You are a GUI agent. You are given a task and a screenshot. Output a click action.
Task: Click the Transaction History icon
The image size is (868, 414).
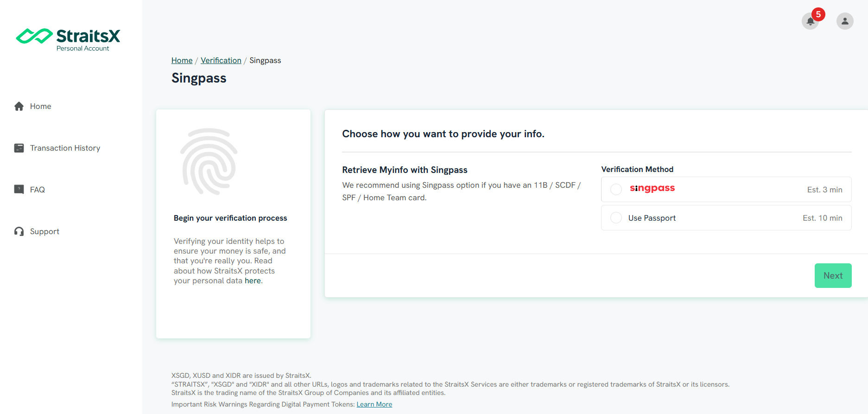(19, 148)
